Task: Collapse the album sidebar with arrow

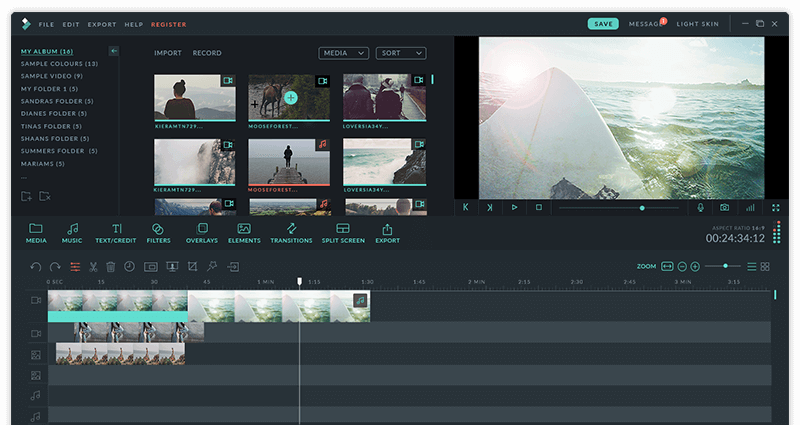Action: click(x=114, y=51)
